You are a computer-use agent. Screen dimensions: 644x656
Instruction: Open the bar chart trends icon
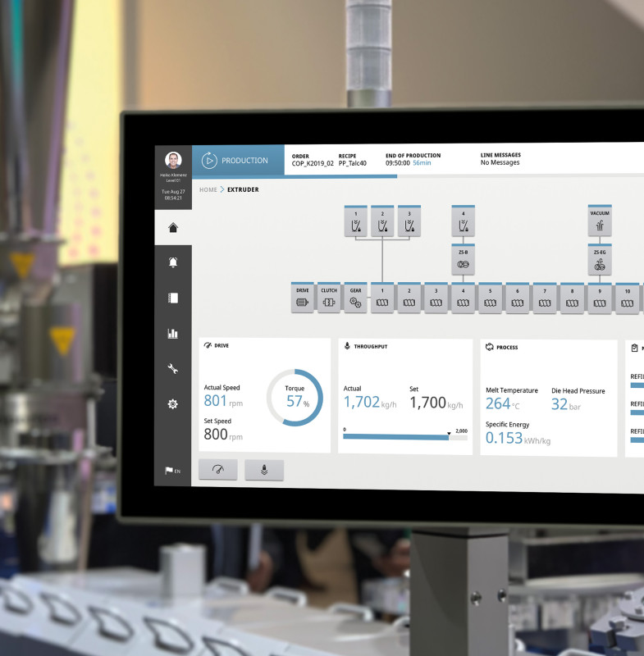coord(173,334)
